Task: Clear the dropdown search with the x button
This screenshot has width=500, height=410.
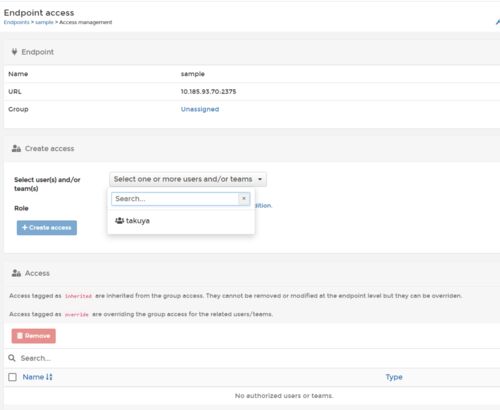Action: pyautogui.click(x=244, y=199)
